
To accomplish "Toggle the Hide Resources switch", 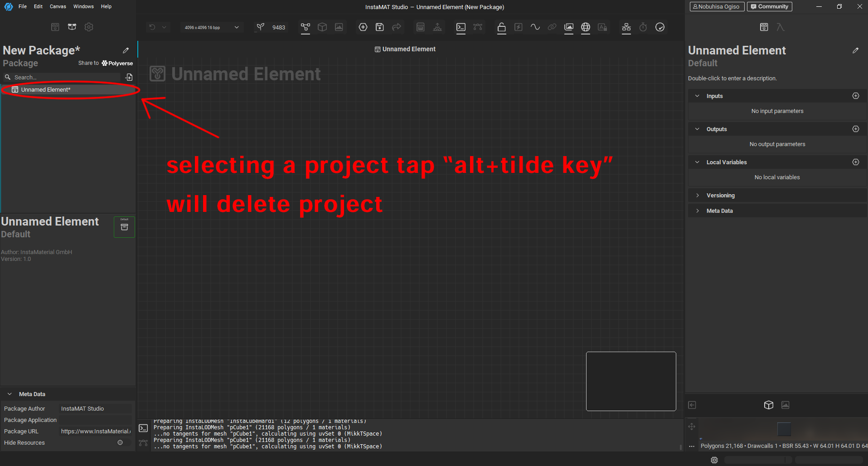I will 121,442.
